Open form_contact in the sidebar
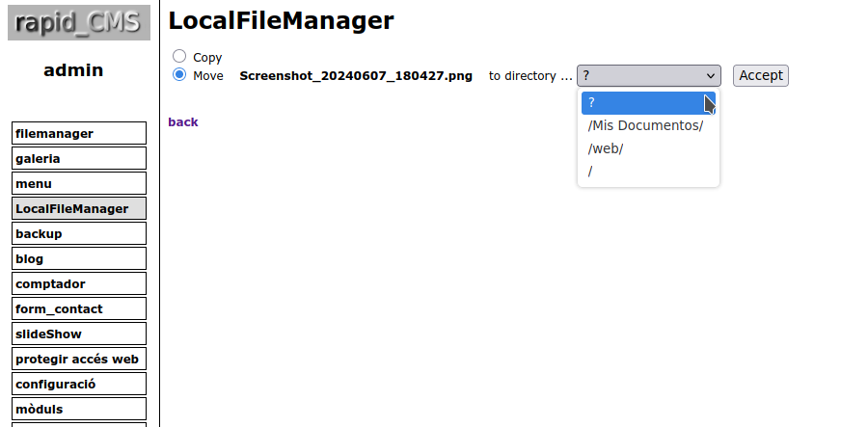Viewport: 868px width, 427px height. (79, 308)
